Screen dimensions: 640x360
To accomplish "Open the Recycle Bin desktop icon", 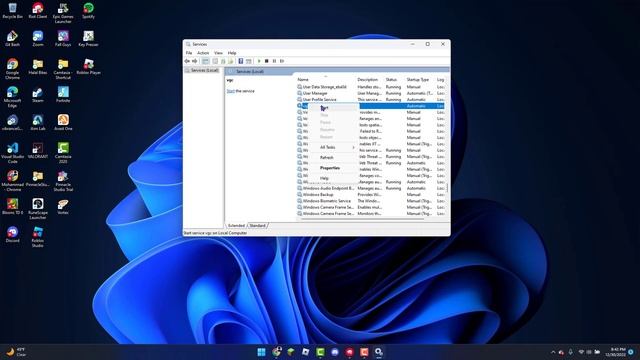I will [x=12, y=11].
